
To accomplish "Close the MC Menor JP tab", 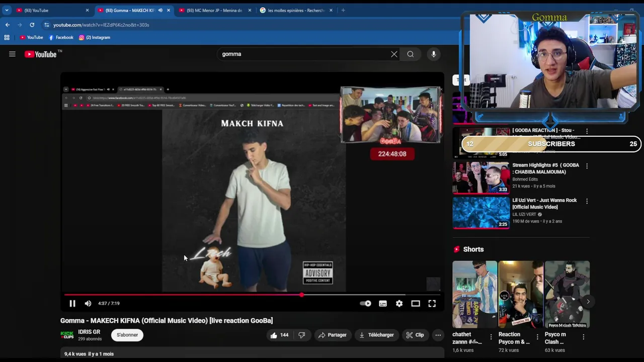I will click(x=250, y=10).
